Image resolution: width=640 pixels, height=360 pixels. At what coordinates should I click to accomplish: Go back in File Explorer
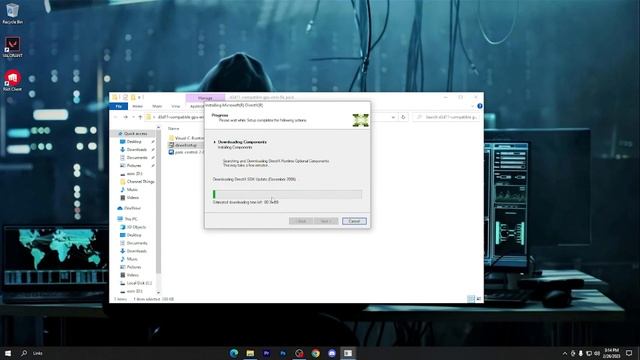tap(116, 117)
